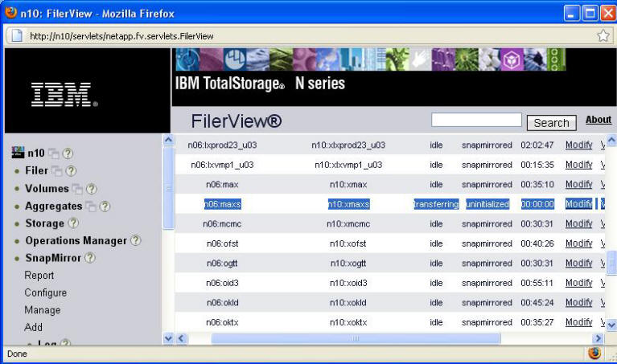Open help for Operations Manager
Image resolution: width=617 pixels, height=364 pixels.
[x=135, y=240]
